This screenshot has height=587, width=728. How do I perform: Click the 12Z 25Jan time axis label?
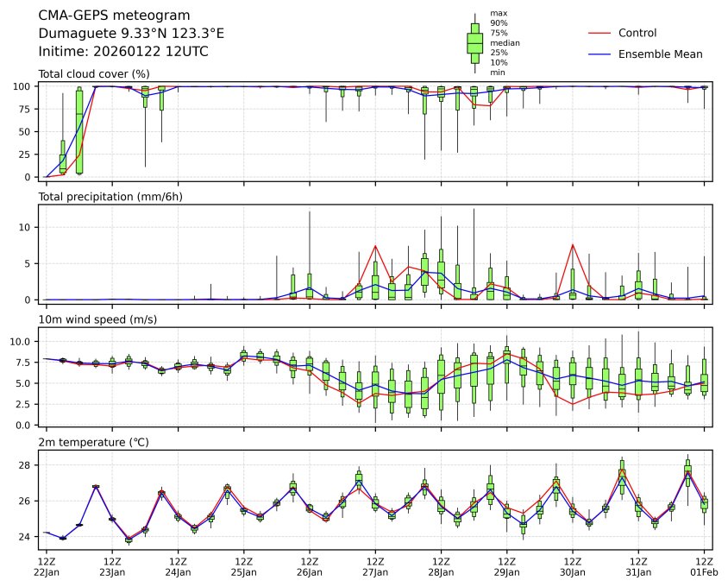[x=243, y=566]
